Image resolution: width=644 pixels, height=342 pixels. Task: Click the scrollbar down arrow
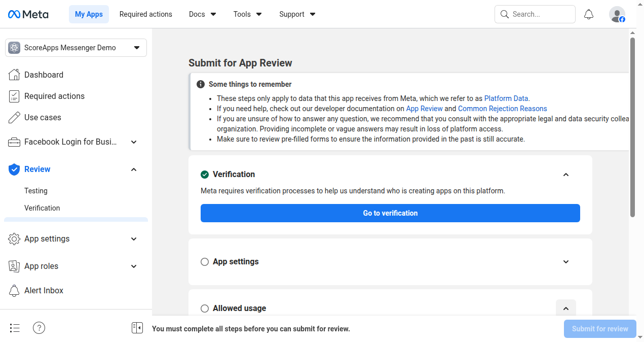[x=639, y=337]
